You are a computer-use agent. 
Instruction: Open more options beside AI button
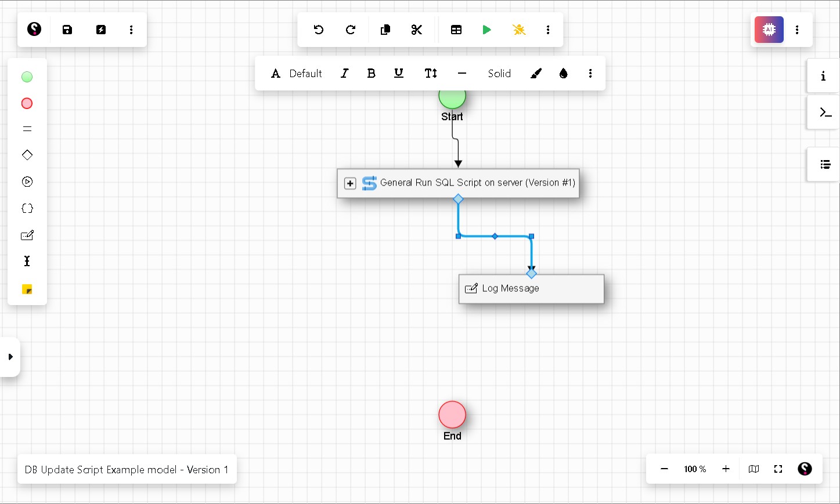coord(797,30)
